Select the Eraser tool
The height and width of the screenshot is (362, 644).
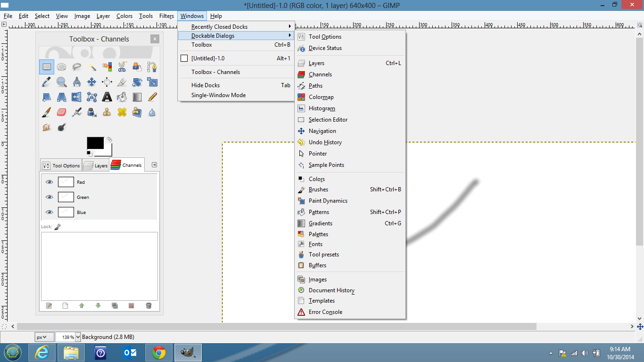click(x=62, y=112)
